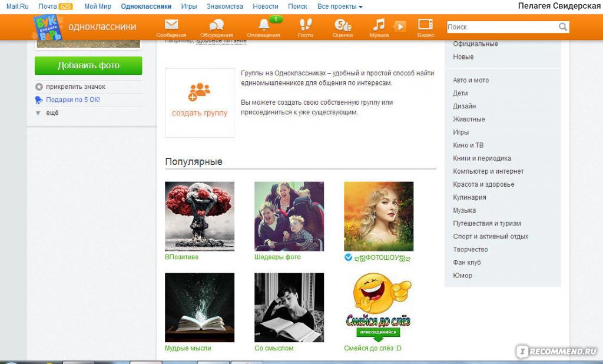Click the Добавить фото button

(x=88, y=65)
